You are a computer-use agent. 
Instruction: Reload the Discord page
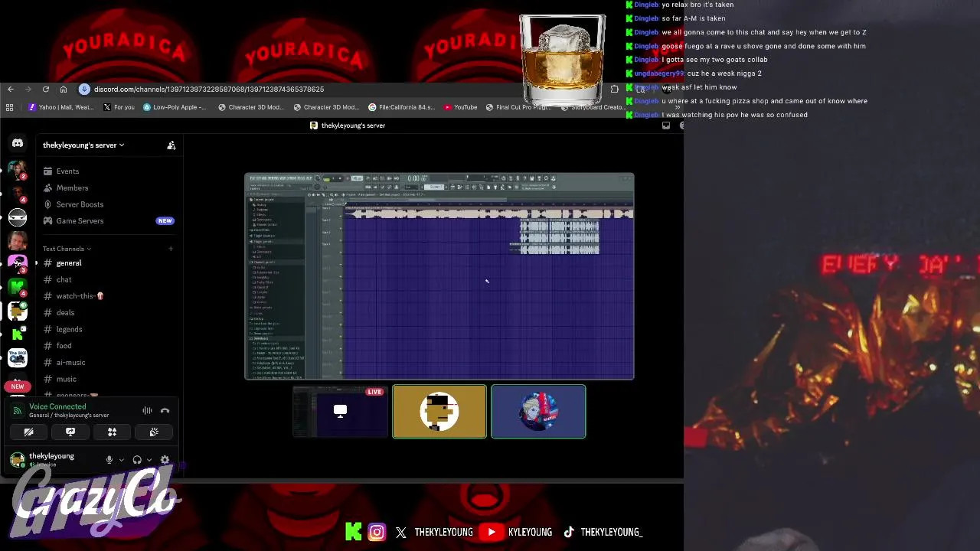(46, 90)
